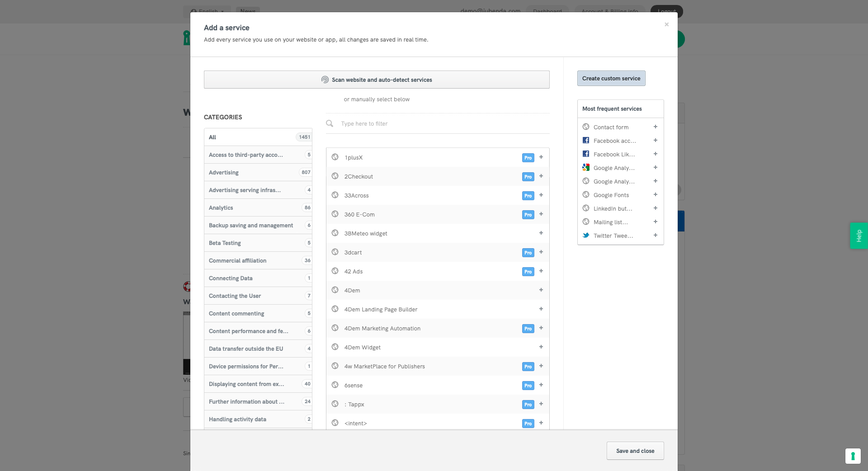
Task: Add Twitter Tweet service with plus icon
Action: pos(655,235)
